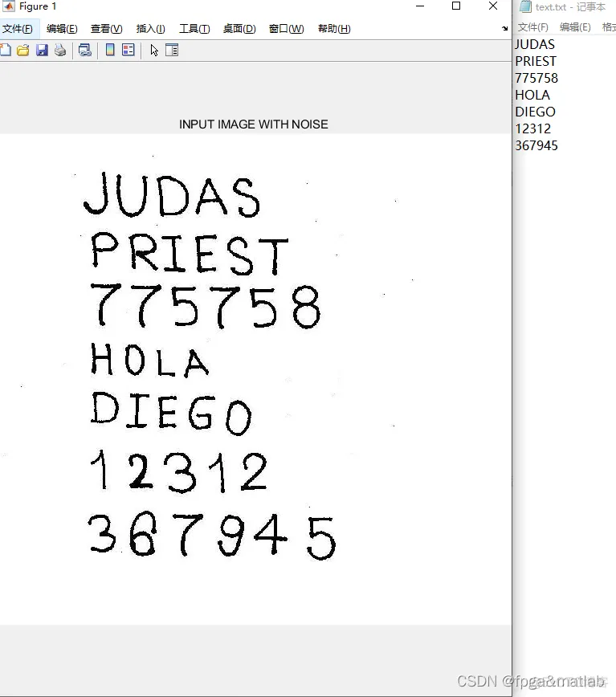Print the figure using the printer icon

pos(60,51)
